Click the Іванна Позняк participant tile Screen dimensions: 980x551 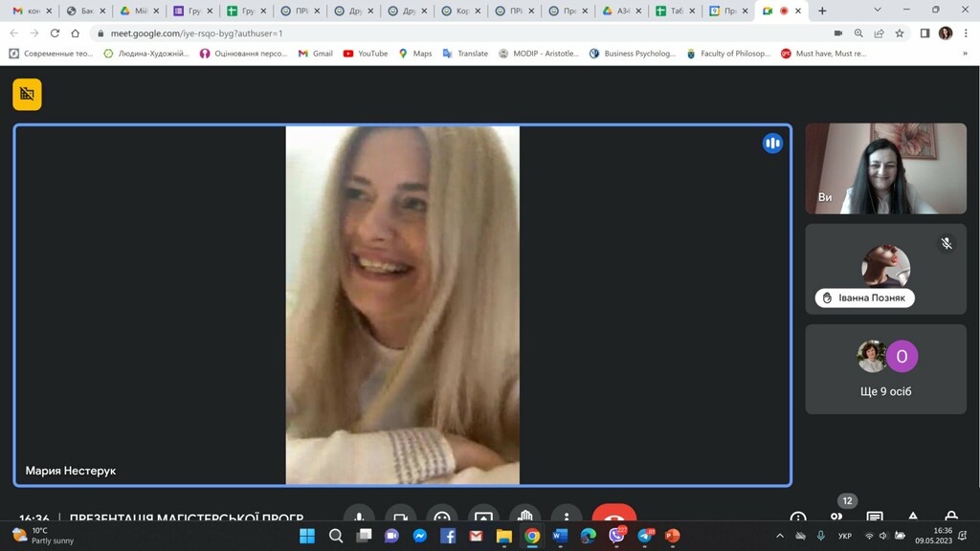tap(885, 269)
